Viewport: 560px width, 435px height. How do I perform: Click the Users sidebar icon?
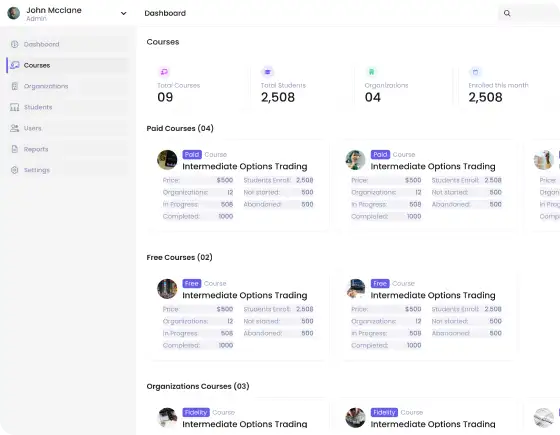coord(15,128)
